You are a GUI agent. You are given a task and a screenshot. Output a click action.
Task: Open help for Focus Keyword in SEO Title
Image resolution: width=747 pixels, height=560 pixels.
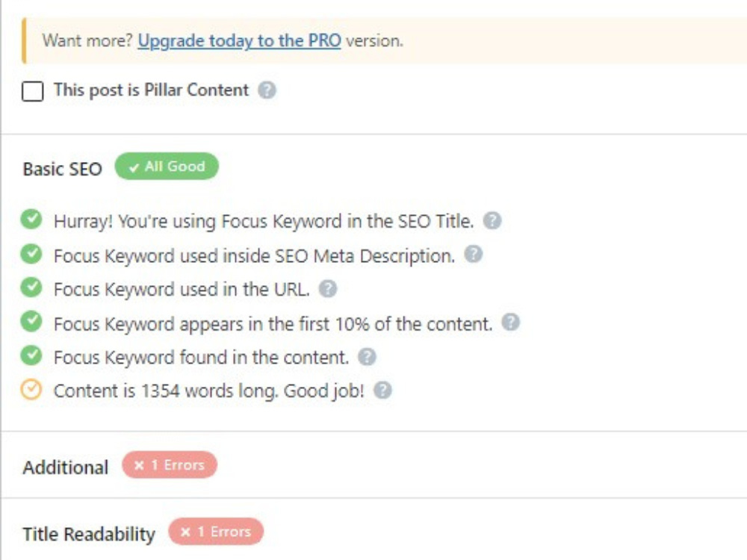[492, 220]
